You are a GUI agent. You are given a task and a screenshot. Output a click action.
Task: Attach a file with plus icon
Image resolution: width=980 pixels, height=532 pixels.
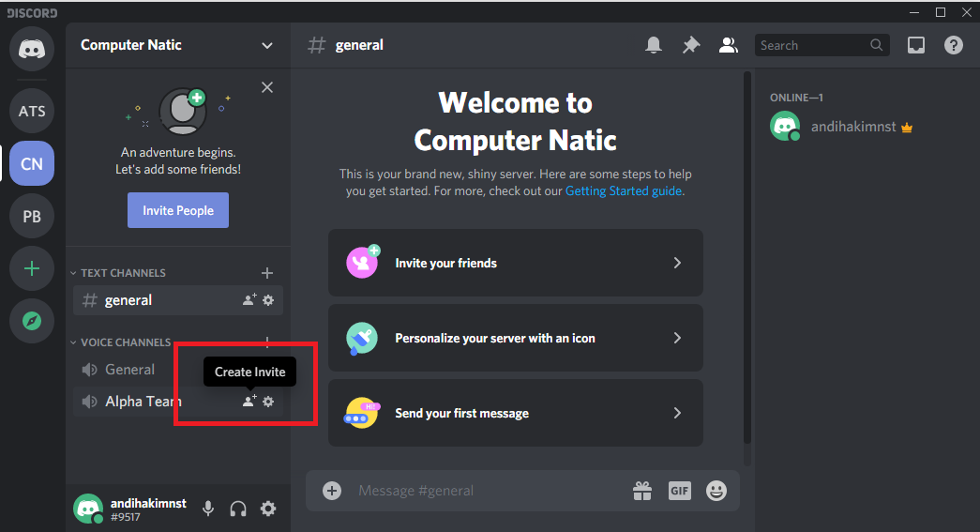coord(332,491)
